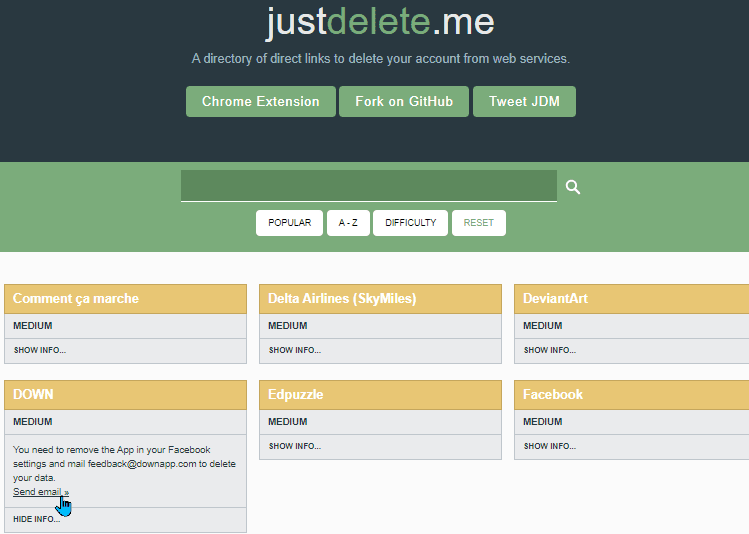Open the DOWN card title

(33, 395)
